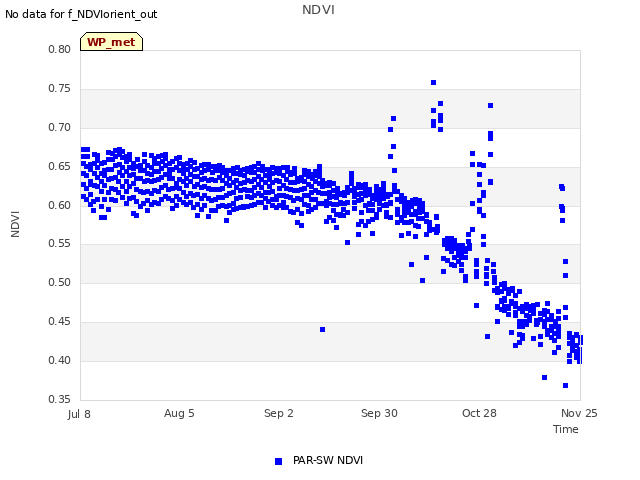
Task: Click the lowest data point near 0.37
Action: click(565, 385)
